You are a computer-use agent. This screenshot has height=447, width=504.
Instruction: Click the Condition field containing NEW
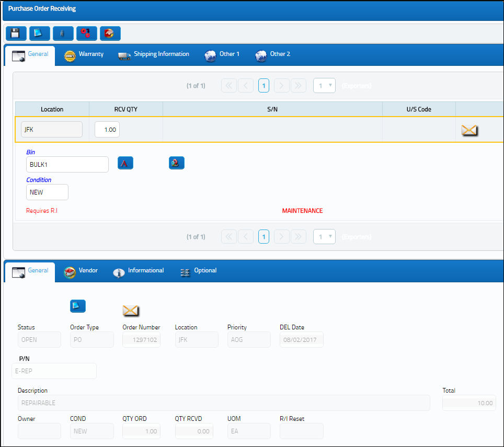(x=47, y=192)
